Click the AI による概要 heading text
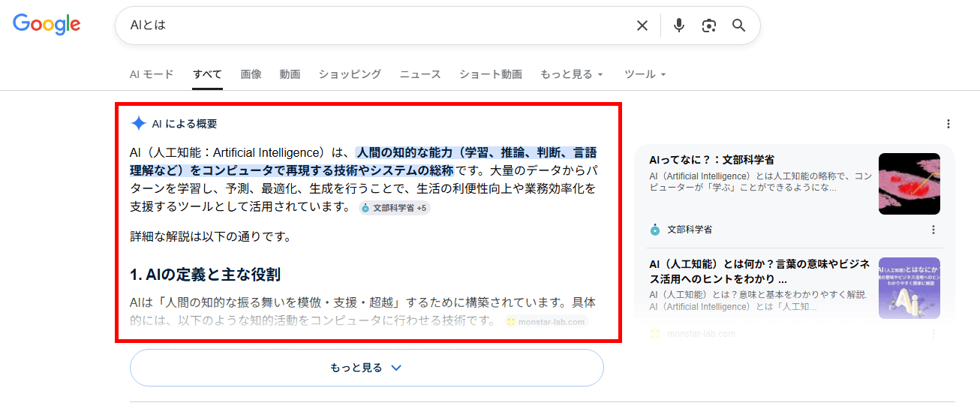Screen dimensions: 980x418 [185, 124]
